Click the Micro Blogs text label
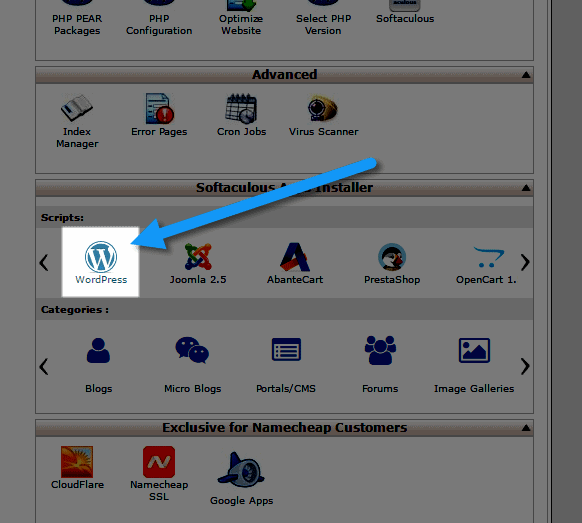Viewport: 582px width, 523px height. point(192,389)
